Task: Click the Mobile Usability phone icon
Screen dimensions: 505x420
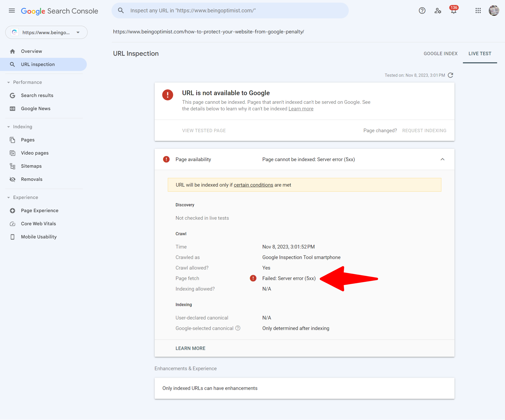Action: point(12,237)
